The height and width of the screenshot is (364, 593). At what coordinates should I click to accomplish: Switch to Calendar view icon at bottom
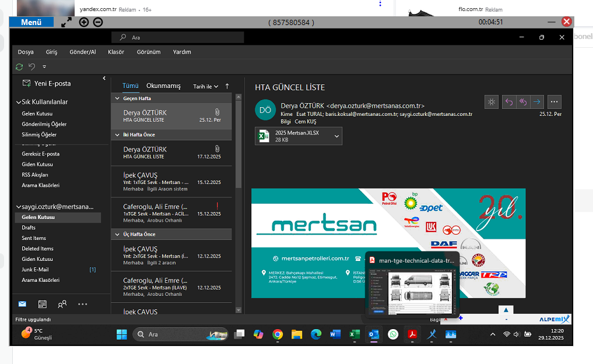(x=43, y=304)
